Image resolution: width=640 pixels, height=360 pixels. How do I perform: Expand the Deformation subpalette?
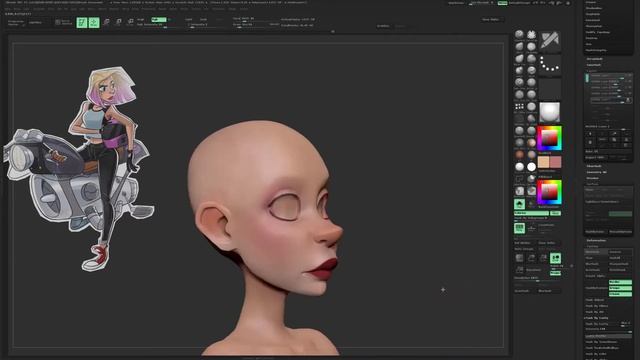pos(596,240)
